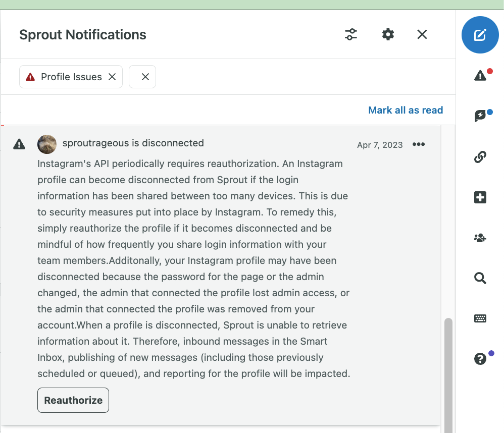The image size is (504, 433).
Task: Open notification filter sliders icon
Action: tap(351, 34)
